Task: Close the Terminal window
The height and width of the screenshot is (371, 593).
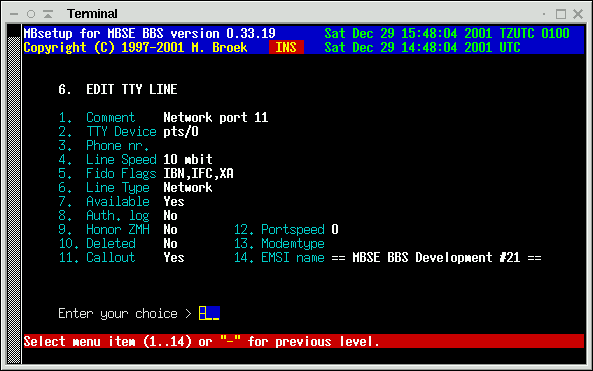Action: (x=578, y=14)
